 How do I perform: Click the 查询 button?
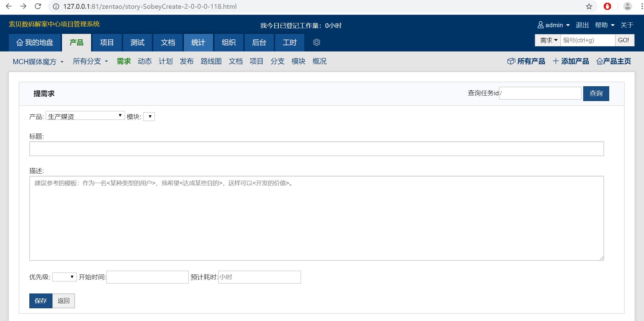point(596,93)
